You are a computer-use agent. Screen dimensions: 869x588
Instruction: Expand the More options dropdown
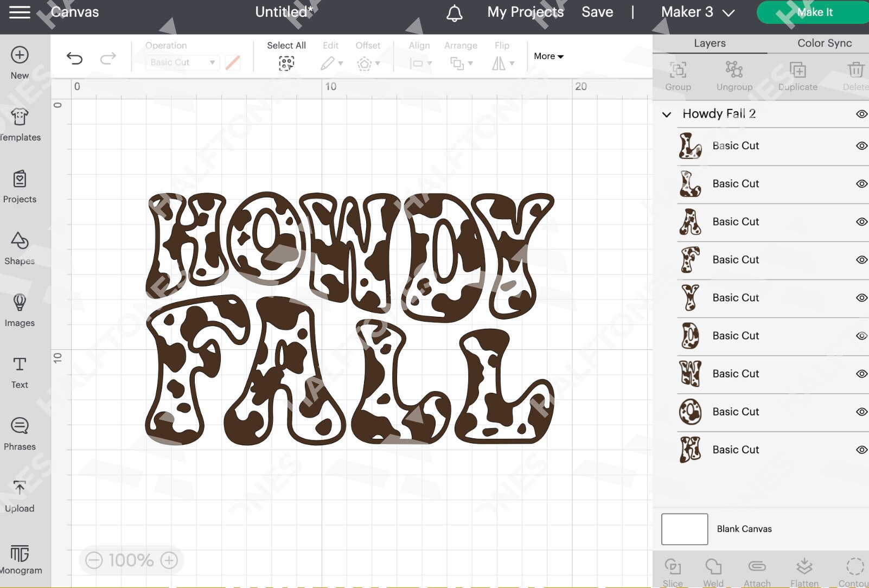pyautogui.click(x=548, y=56)
